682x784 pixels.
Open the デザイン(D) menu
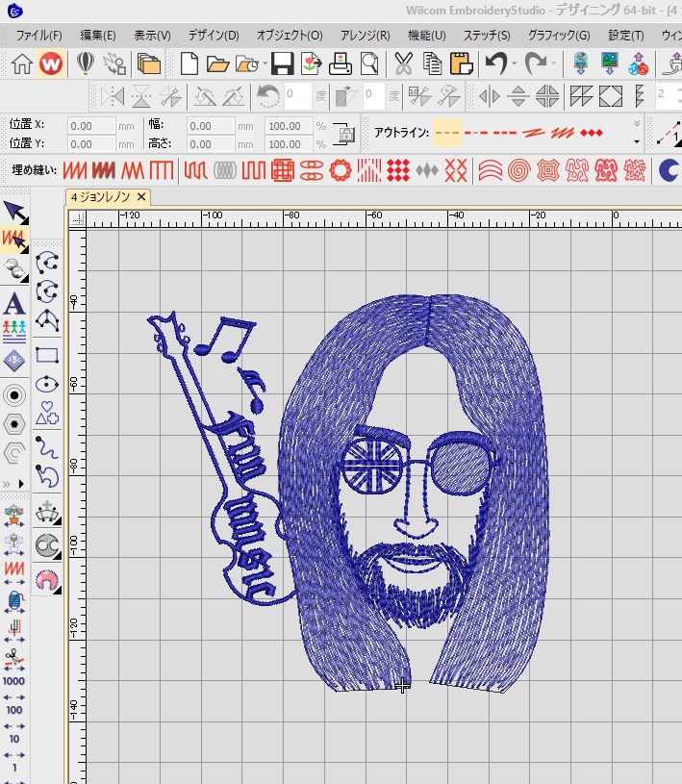click(x=214, y=36)
